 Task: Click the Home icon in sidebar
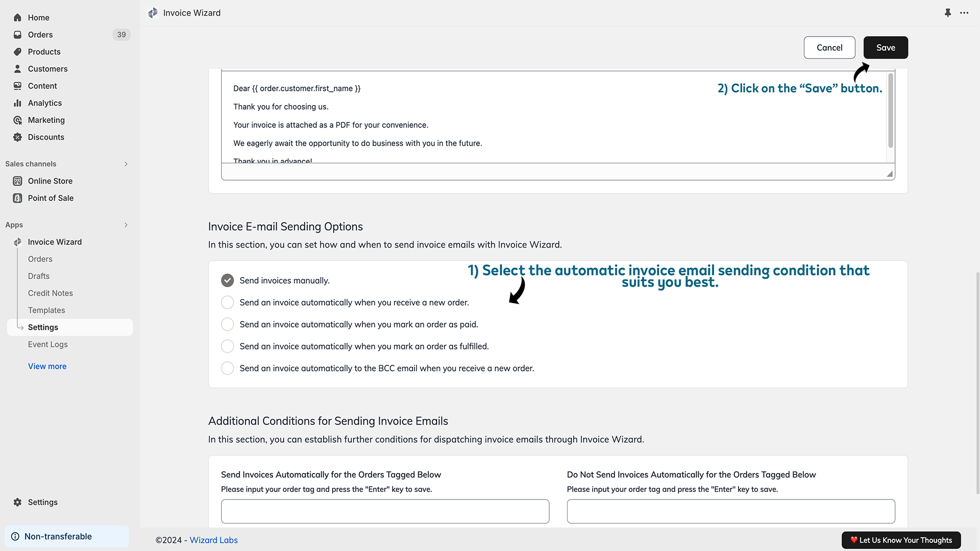pos(17,17)
